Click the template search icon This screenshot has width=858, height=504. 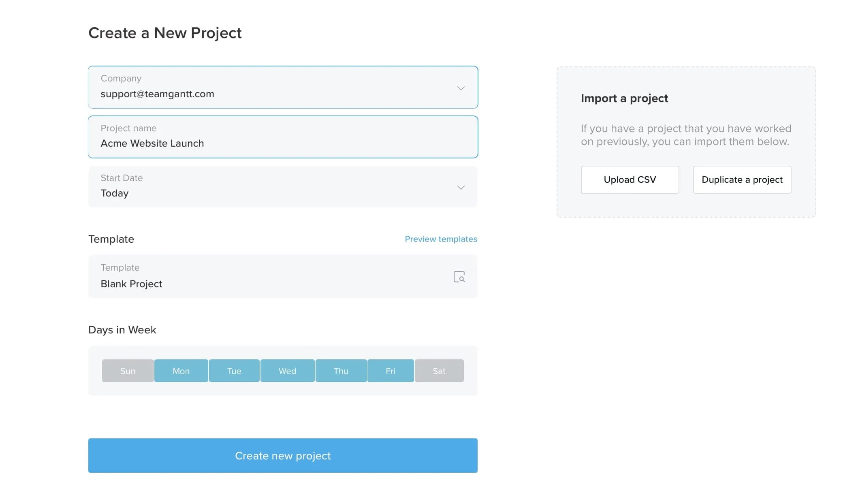[x=459, y=277]
